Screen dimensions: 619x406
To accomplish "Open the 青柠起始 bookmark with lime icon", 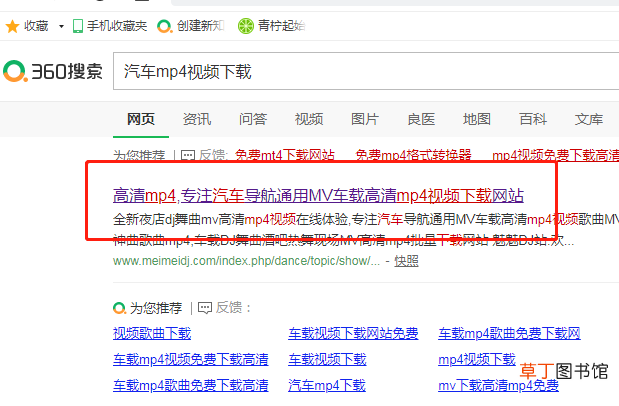I will 272,26.
